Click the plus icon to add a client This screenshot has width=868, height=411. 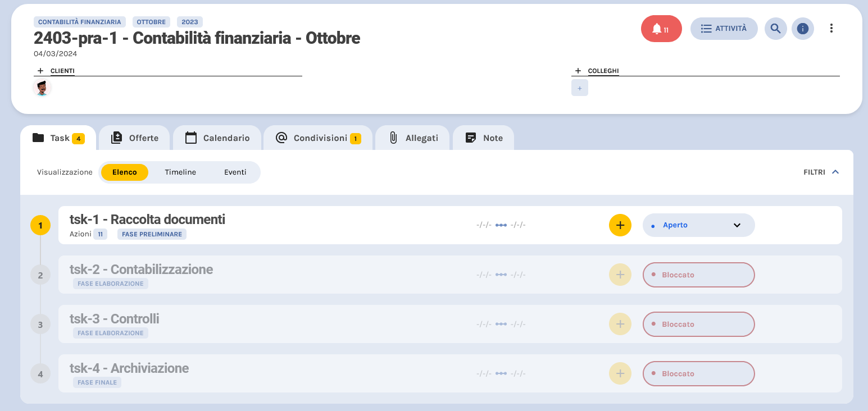pos(40,70)
